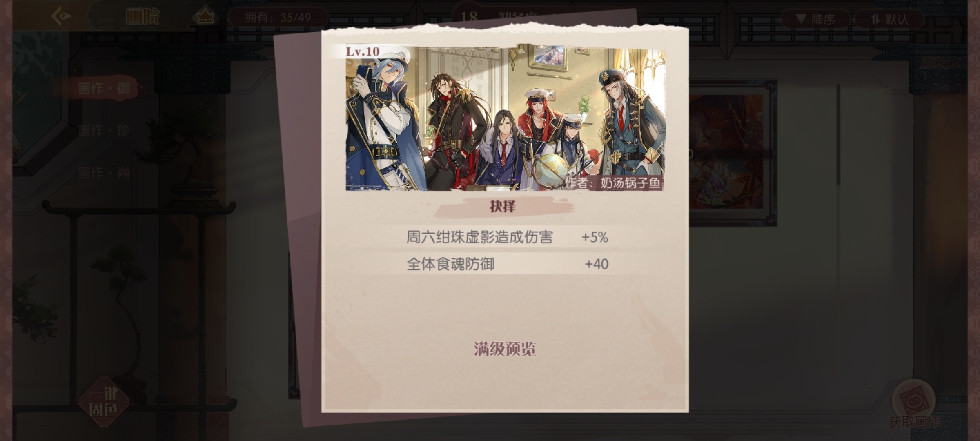Image resolution: width=980 pixels, height=441 pixels.
Task: Click the 画院 header title
Action: pos(142,18)
